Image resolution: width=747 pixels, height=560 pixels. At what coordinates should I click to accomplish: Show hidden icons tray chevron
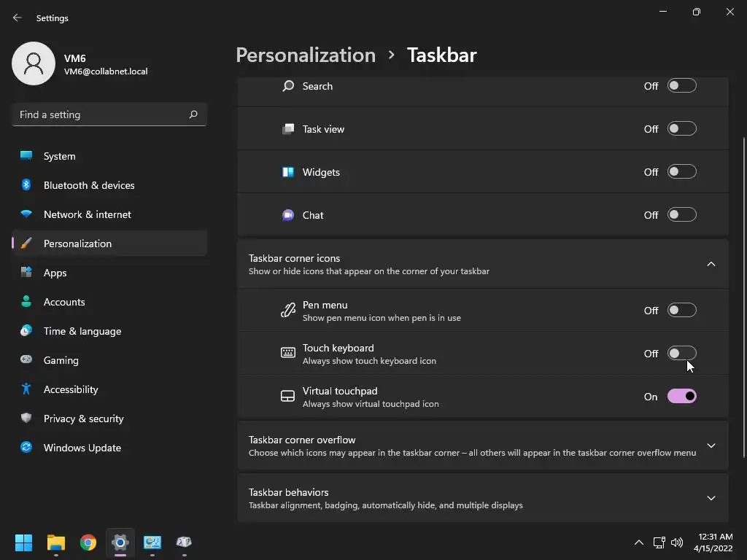pyautogui.click(x=639, y=542)
